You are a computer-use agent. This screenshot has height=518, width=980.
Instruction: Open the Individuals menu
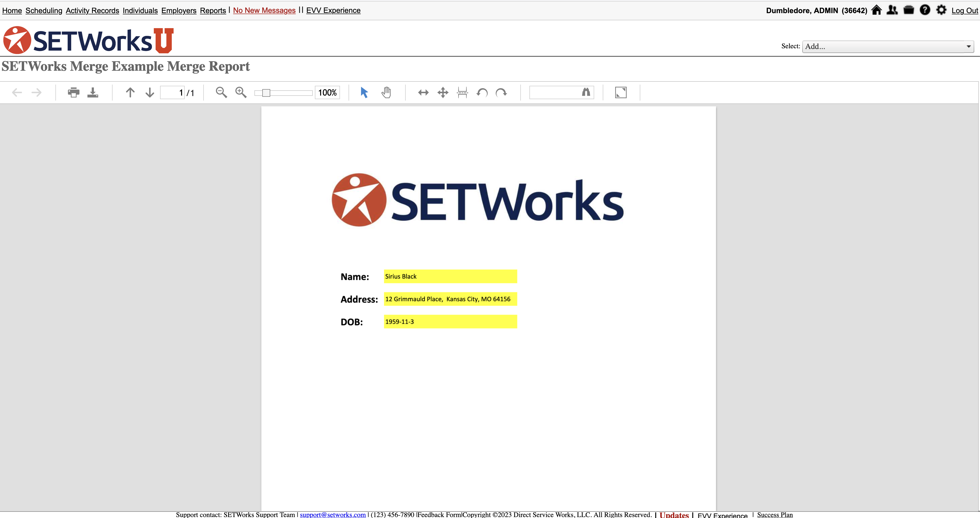click(x=140, y=10)
